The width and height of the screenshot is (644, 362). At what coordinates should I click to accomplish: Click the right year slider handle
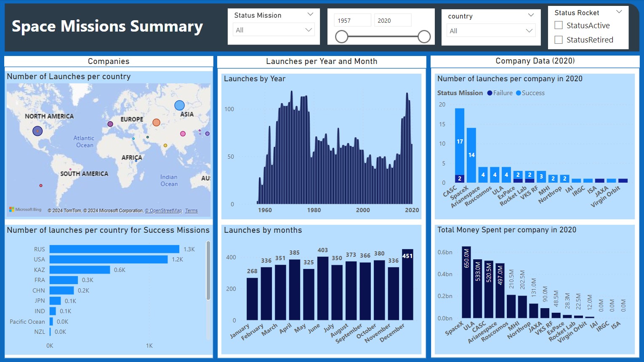(424, 37)
